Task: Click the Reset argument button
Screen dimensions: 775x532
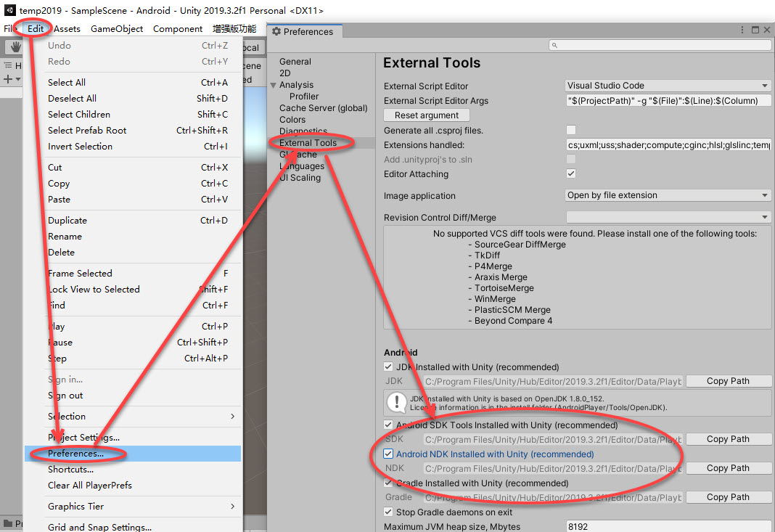Action: 427,115
